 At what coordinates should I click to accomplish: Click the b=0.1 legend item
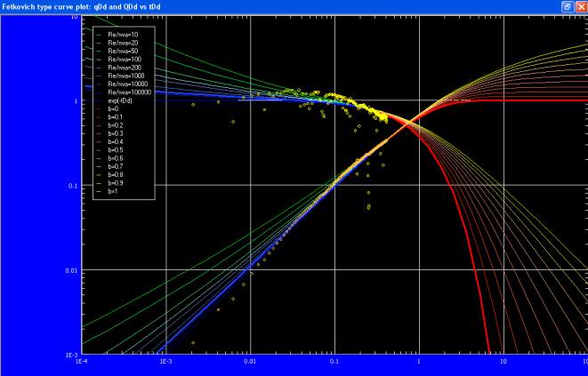(116, 117)
